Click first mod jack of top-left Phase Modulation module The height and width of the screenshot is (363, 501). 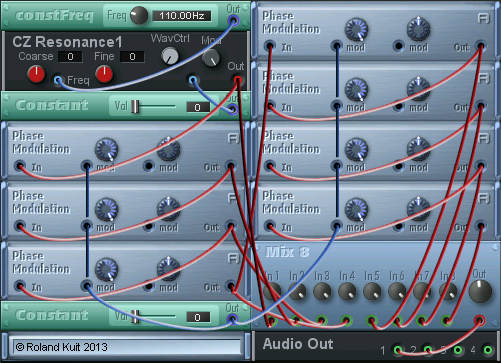click(87, 166)
